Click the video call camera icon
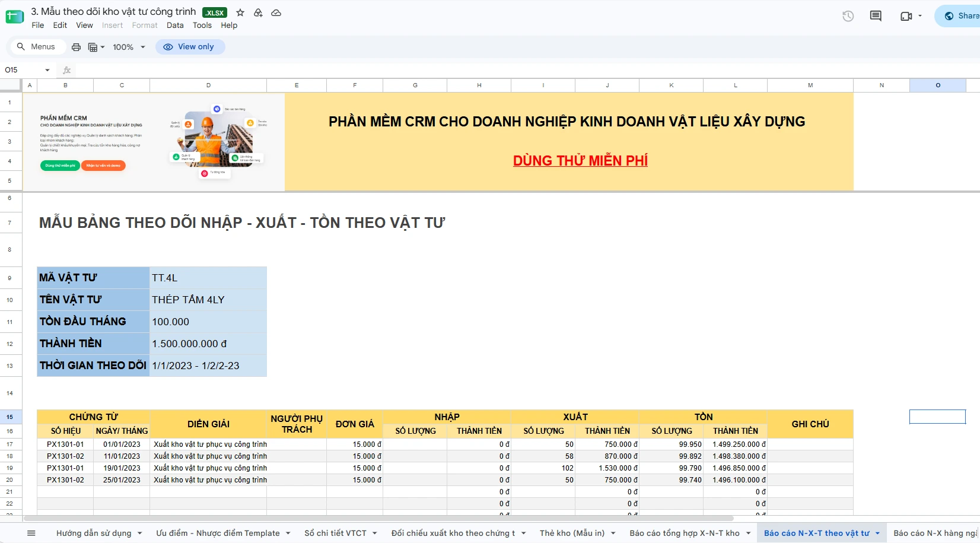 pyautogui.click(x=906, y=16)
